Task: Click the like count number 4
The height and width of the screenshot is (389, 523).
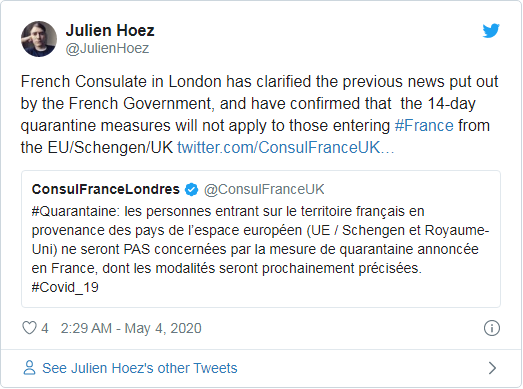Action: 45,328
